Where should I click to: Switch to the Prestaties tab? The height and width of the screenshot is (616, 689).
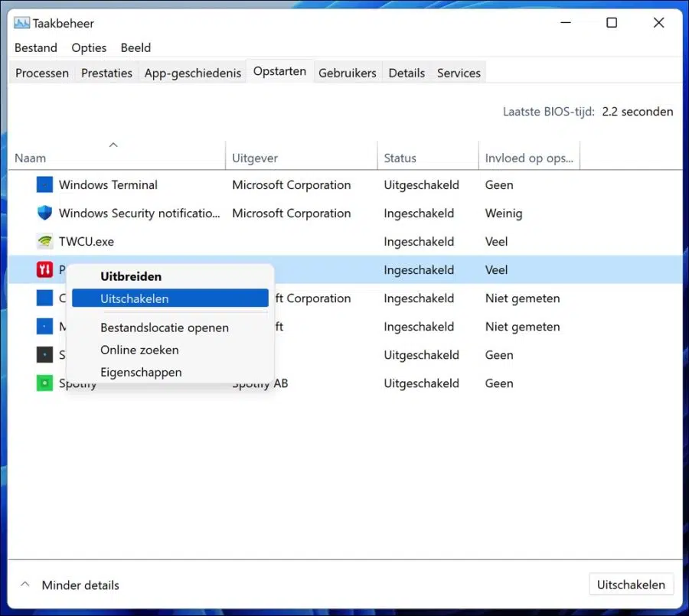(x=106, y=73)
